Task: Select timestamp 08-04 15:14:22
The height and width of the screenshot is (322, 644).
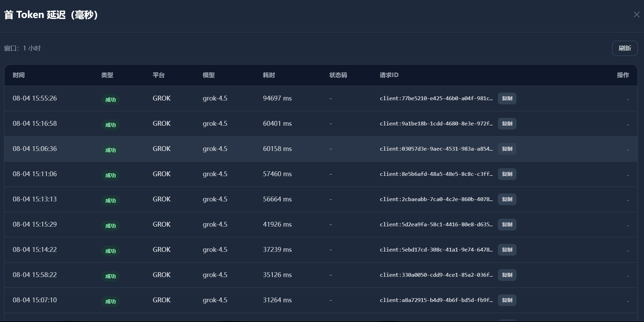Action: pyautogui.click(x=35, y=250)
